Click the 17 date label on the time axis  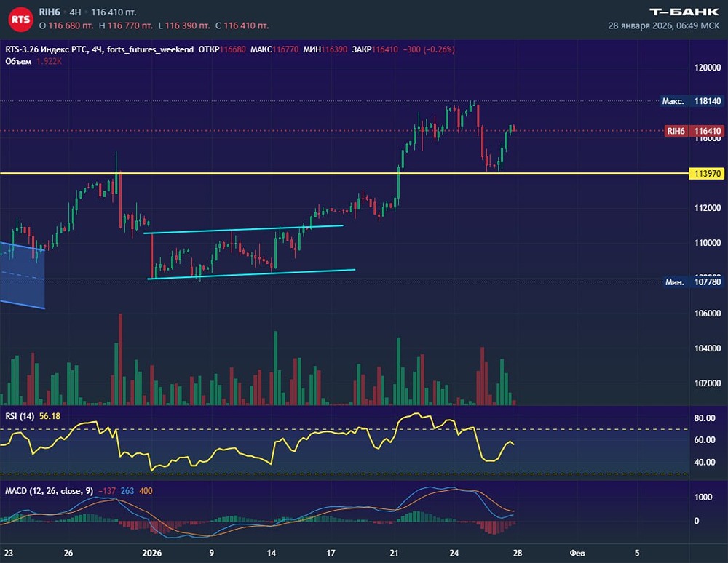click(331, 553)
